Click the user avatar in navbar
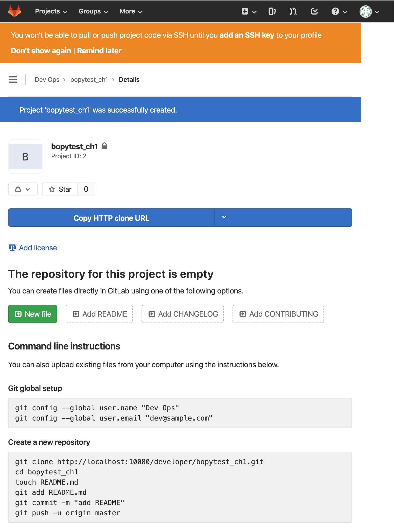 pos(369,12)
